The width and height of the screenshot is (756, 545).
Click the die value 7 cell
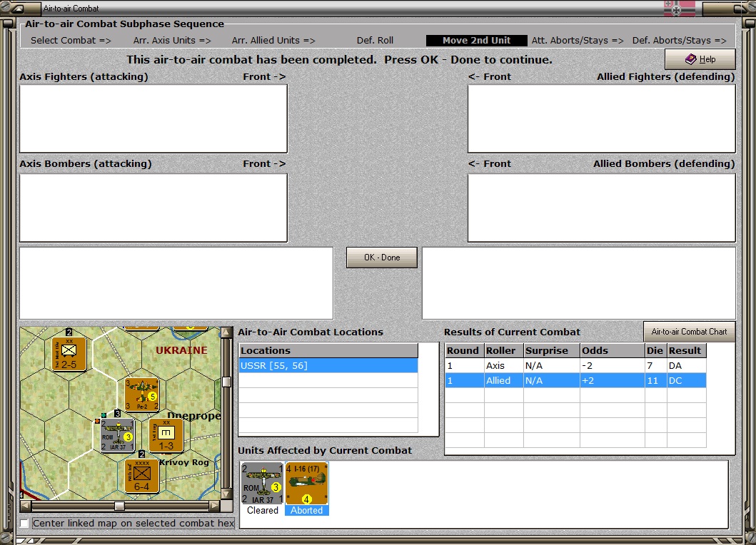(656, 366)
